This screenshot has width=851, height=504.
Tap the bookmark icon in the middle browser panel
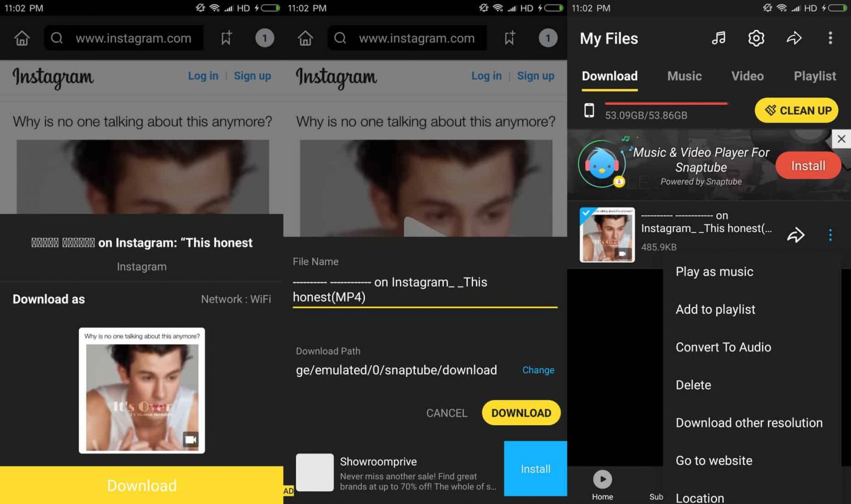coord(510,38)
